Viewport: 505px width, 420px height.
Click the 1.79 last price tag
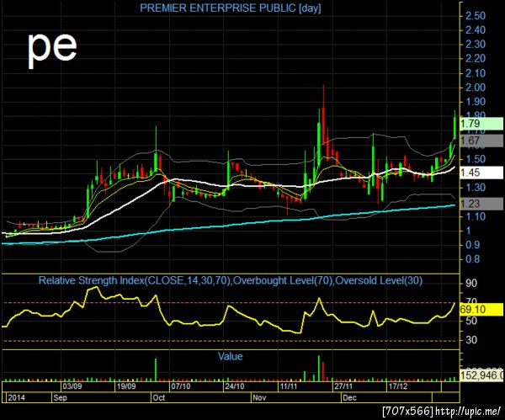[481, 124]
